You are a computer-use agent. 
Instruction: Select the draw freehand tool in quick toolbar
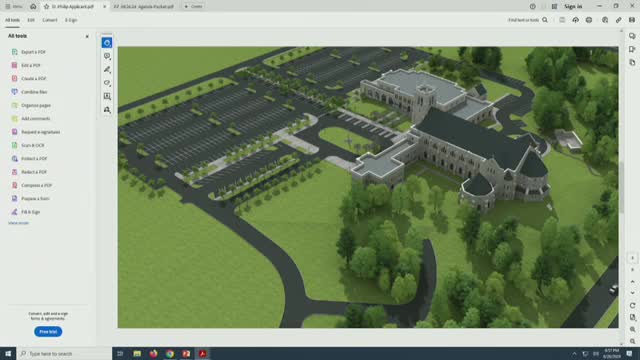pyautogui.click(x=107, y=83)
